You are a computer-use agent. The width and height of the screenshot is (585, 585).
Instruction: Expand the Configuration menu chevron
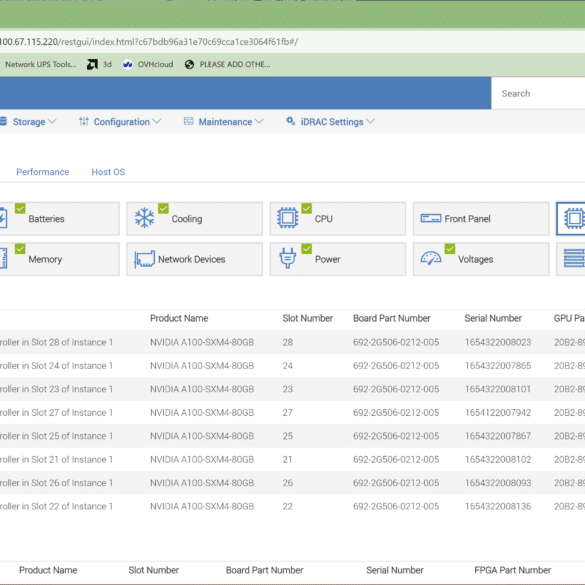pyautogui.click(x=157, y=121)
